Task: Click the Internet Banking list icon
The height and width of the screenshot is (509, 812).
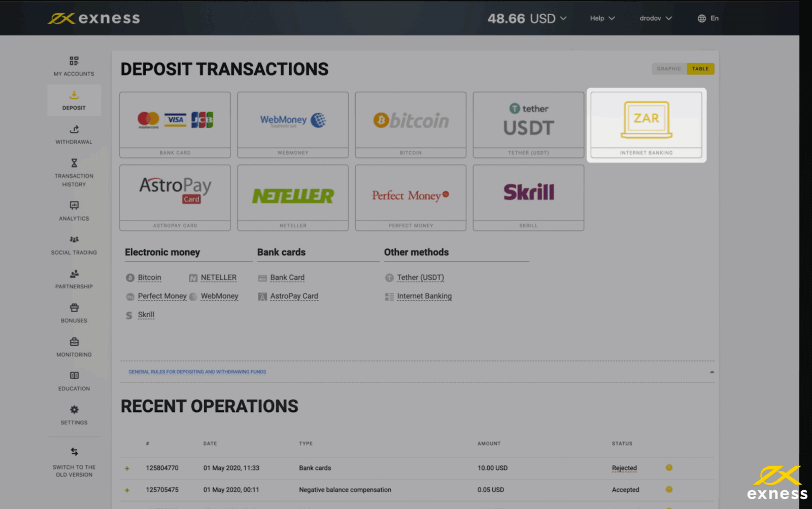Action: [389, 296]
